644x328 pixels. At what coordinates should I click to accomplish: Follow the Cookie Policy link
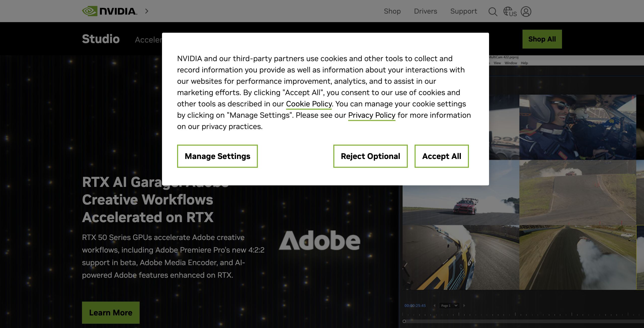[309, 104]
